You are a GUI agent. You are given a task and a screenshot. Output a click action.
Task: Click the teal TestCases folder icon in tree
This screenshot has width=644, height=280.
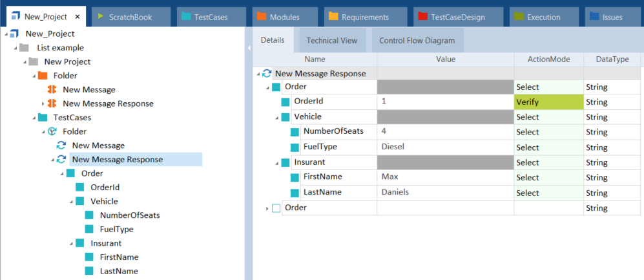pos(43,118)
